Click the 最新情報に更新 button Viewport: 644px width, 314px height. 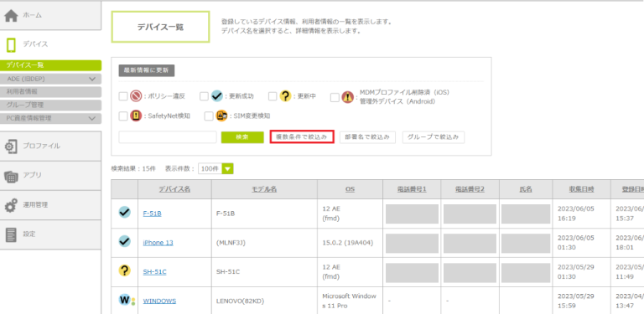pos(147,70)
